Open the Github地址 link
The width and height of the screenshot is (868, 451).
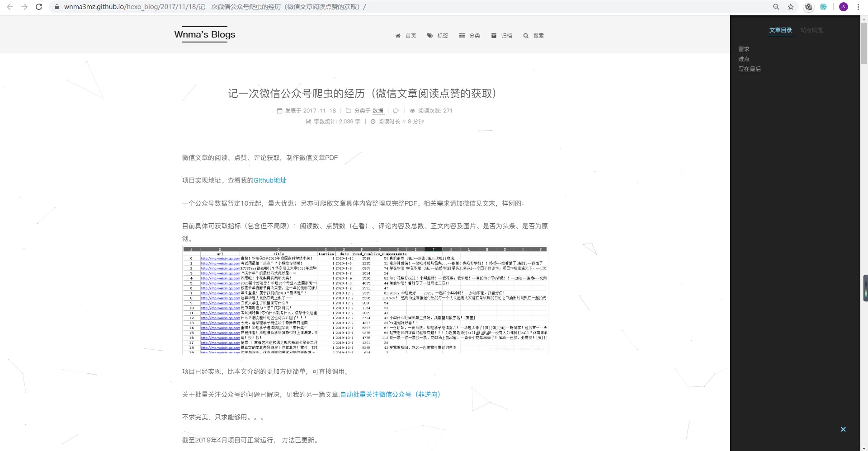click(270, 180)
